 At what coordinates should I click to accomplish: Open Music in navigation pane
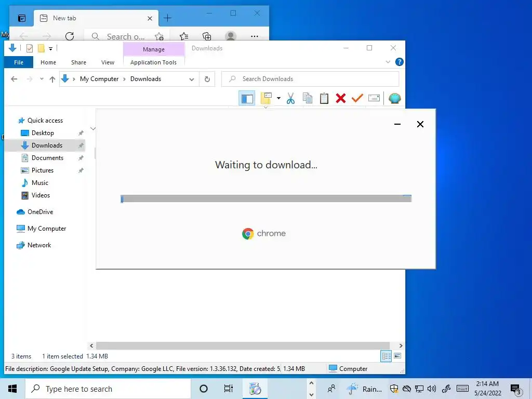coord(39,183)
